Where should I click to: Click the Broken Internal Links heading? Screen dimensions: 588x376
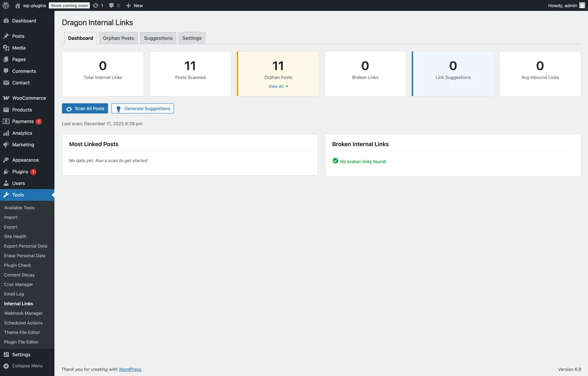[360, 144]
